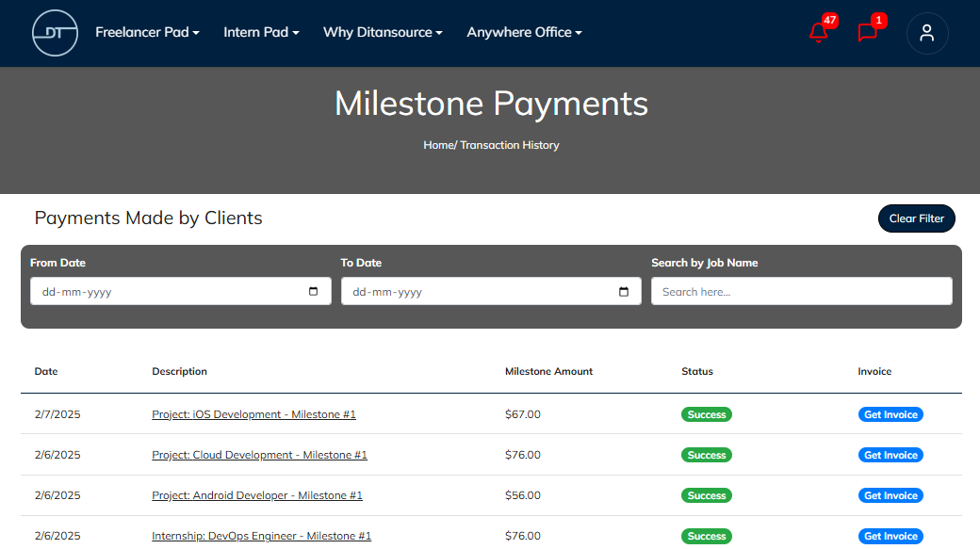Image resolution: width=980 pixels, height=549 pixels.
Task: Open the notifications bell icon
Action: [818, 33]
